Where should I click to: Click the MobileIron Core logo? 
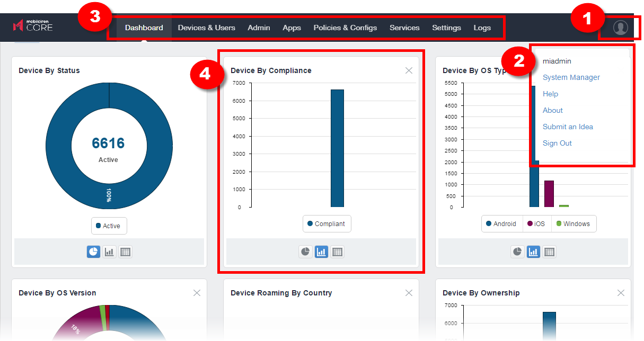(33, 25)
